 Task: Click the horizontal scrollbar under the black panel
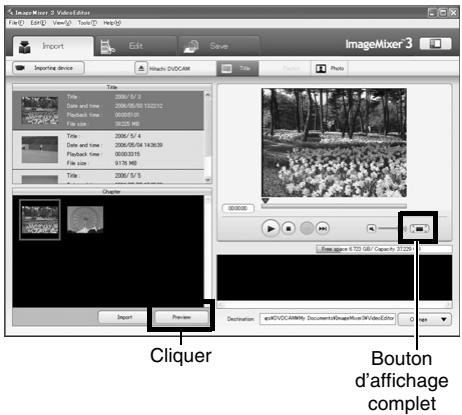pos(335,305)
